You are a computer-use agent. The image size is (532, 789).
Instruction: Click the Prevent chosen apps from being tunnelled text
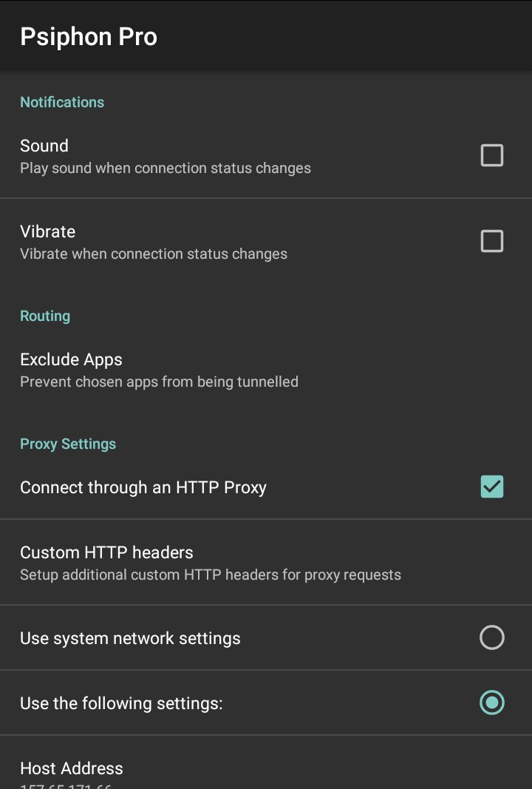pyautogui.click(x=159, y=382)
